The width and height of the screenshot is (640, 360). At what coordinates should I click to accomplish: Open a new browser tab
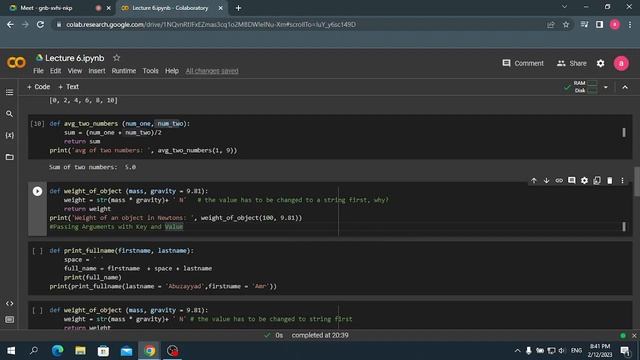pos(238,8)
